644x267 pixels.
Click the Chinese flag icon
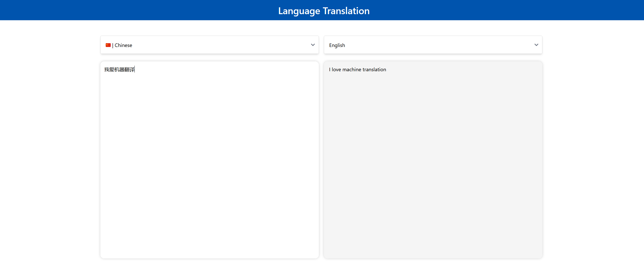click(x=108, y=45)
